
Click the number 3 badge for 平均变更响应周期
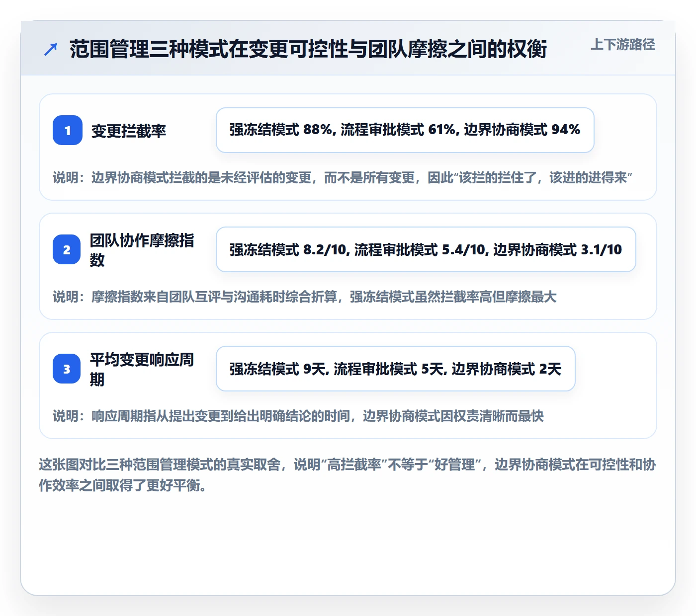[x=67, y=369]
